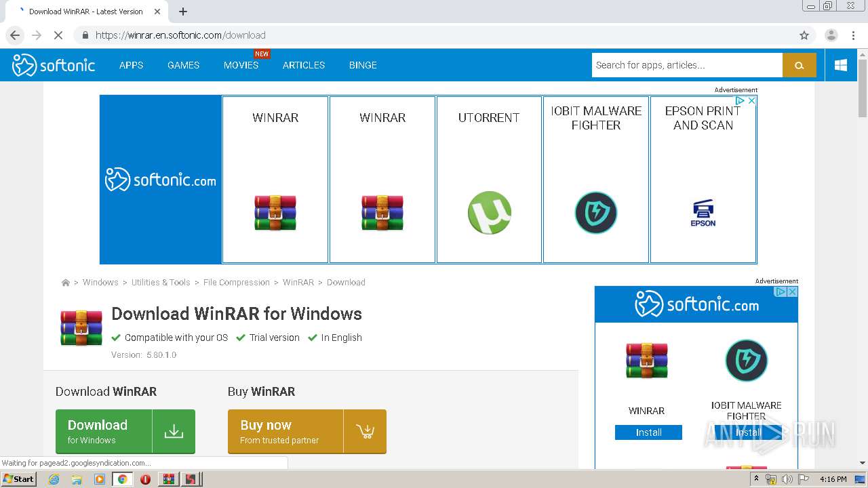Image resolution: width=868 pixels, height=488 pixels.
Task: Click Install under WINRAR in sidebar ad
Action: [648, 432]
